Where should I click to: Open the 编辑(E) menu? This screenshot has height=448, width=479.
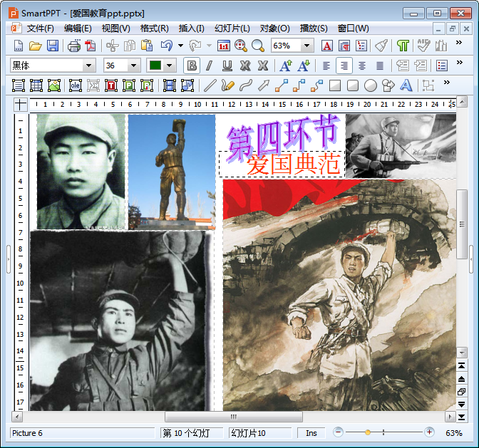[78, 28]
